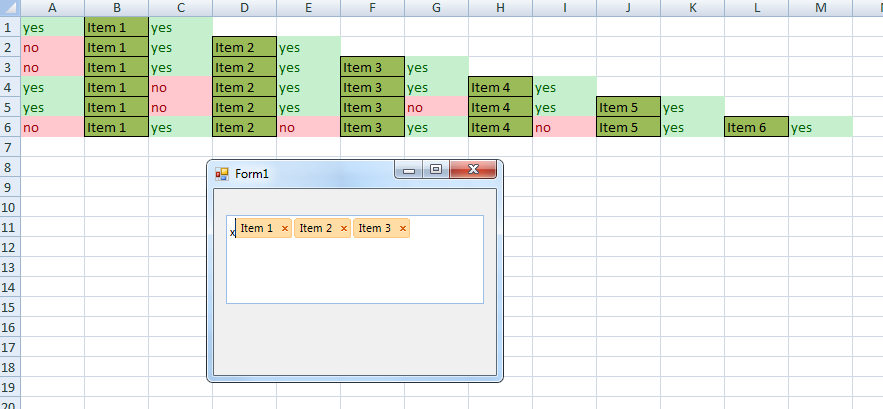Click the red 'no' cell in column G
This screenshot has height=409, width=883.
pyautogui.click(x=436, y=107)
